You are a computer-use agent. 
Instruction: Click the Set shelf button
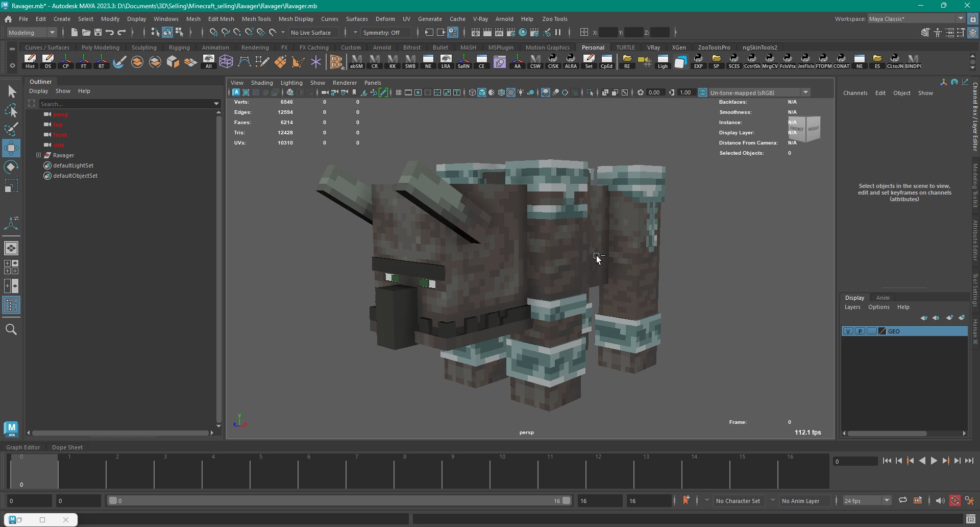589,62
